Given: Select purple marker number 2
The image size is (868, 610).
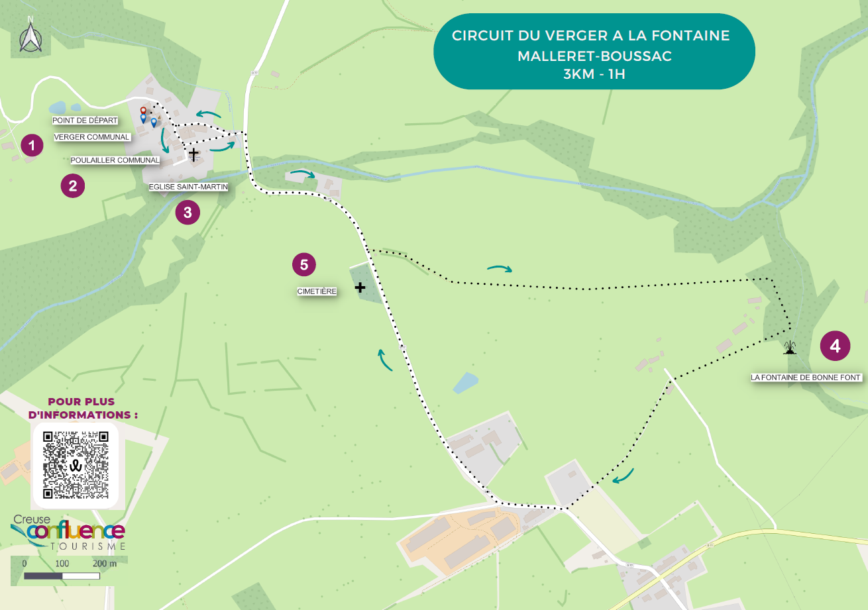Looking at the screenshot, I should point(73,186).
